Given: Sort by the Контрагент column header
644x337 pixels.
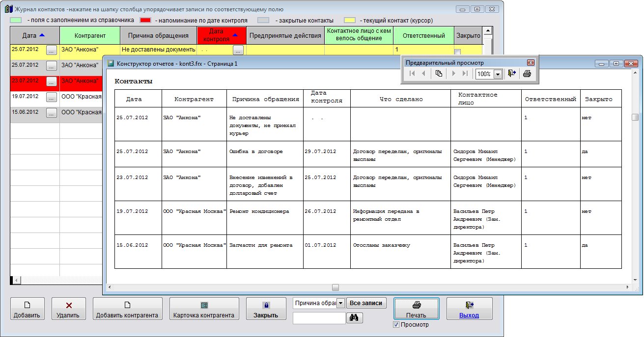Looking at the screenshot, I should pos(90,35).
